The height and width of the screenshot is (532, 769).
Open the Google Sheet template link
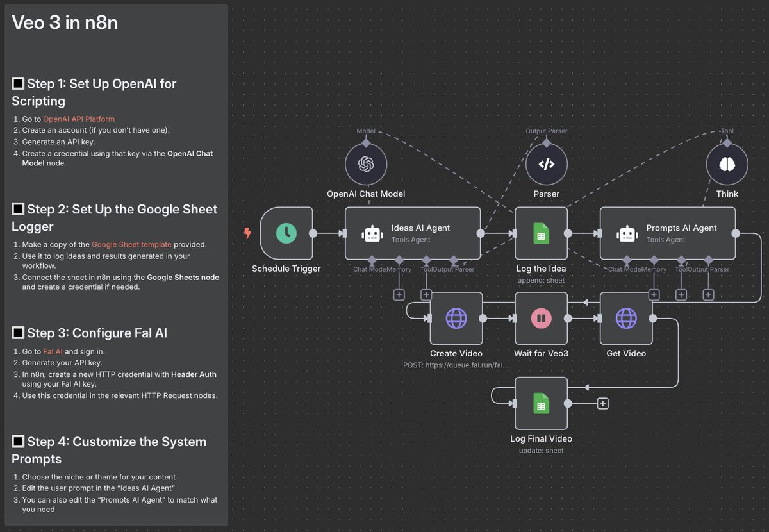(131, 244)
